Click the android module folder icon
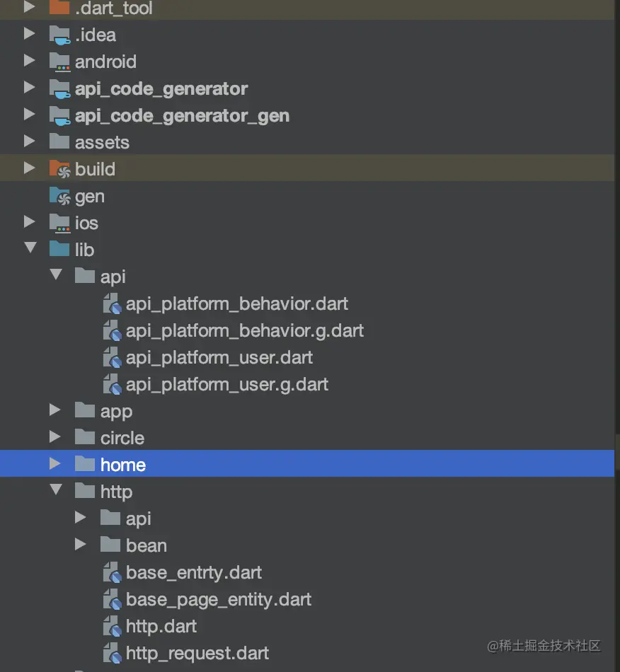 60,62
